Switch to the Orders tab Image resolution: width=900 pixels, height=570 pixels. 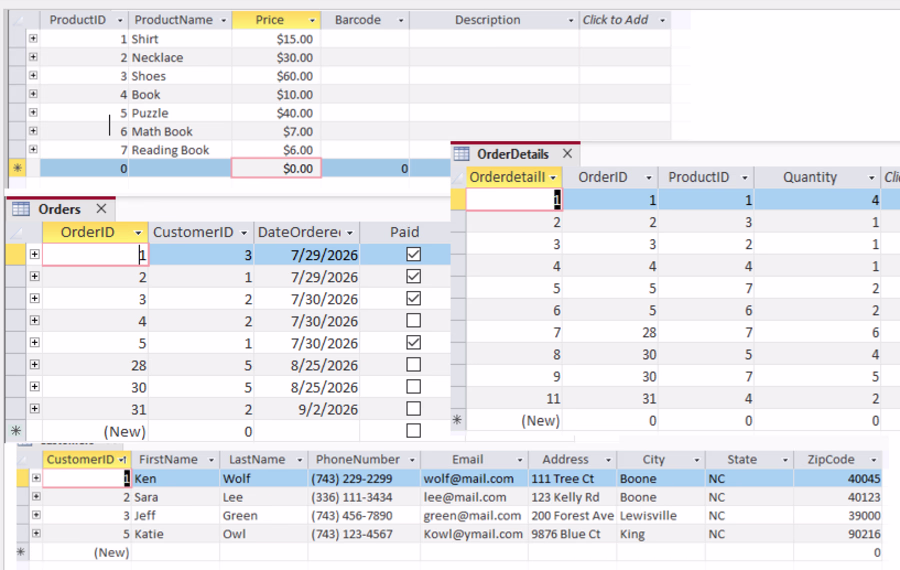(x=59, y=209)
